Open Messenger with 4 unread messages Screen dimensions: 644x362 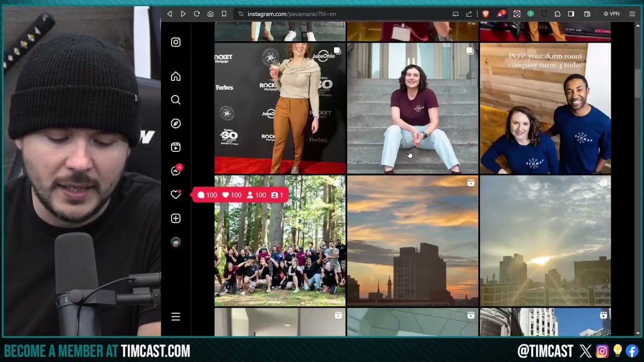click(x=176, y=171)
